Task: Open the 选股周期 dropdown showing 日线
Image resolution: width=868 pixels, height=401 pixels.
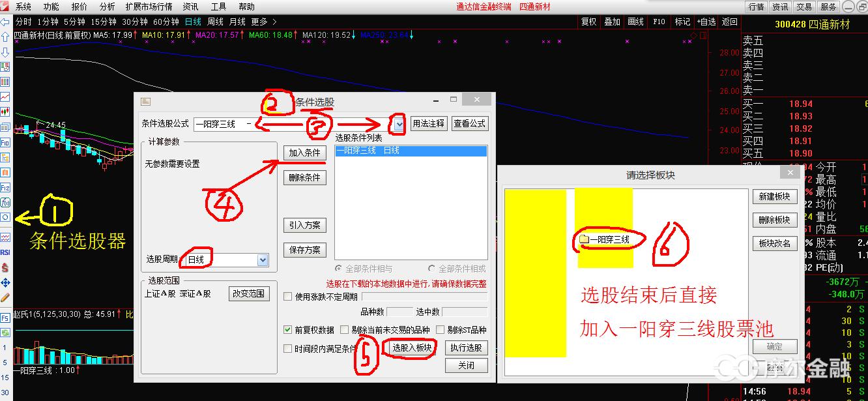Action: pos(263,260)
